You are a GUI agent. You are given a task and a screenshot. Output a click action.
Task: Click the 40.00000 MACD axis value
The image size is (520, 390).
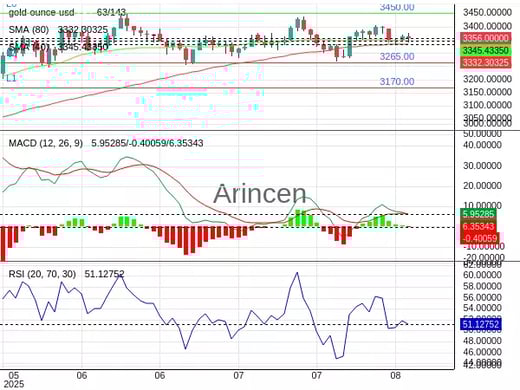(x=482, y=145)
